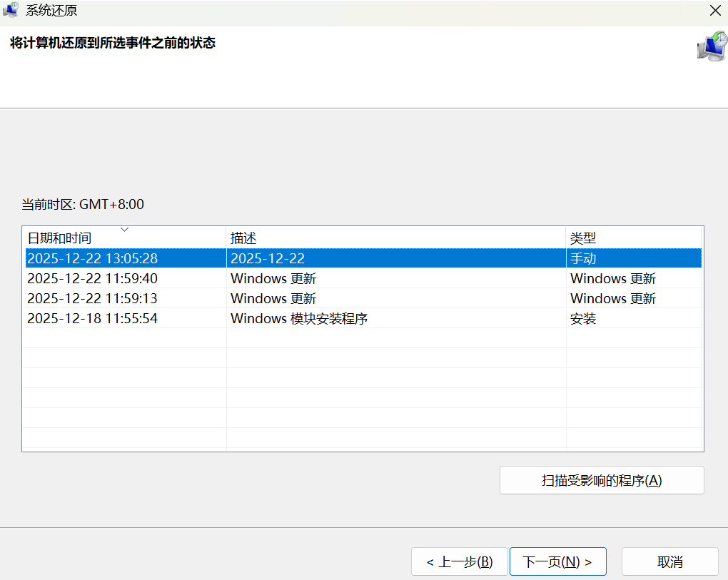Click the computer restore icon at top right
Viewport: 728px width, 580px height.
click(x=711, y=46)
